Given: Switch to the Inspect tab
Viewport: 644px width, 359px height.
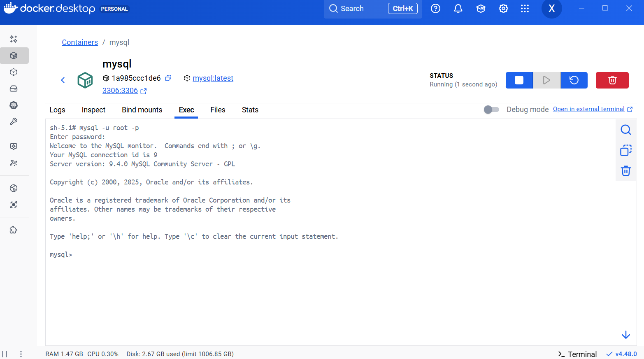Looking at the screenshot, I should [x=93, y=110].
